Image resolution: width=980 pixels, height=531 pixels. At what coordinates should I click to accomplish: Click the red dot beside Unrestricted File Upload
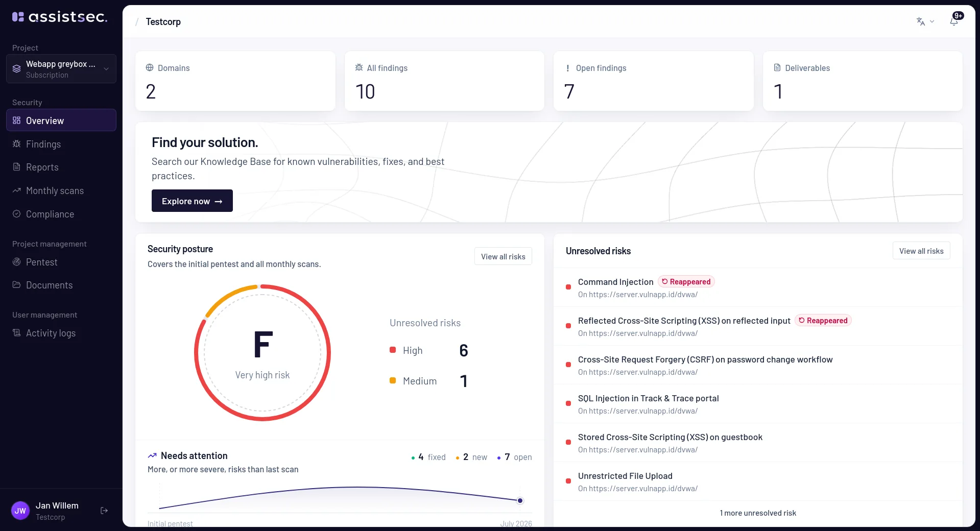(568, 481)
